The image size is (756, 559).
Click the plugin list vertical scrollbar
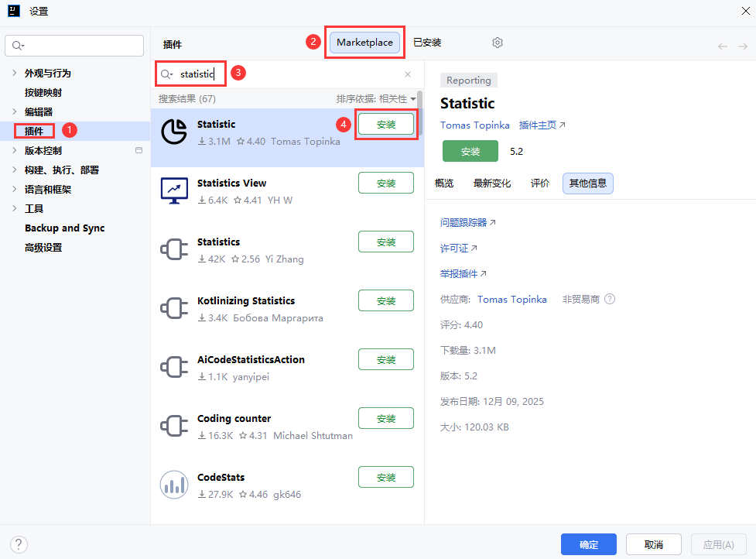(420, 114)
